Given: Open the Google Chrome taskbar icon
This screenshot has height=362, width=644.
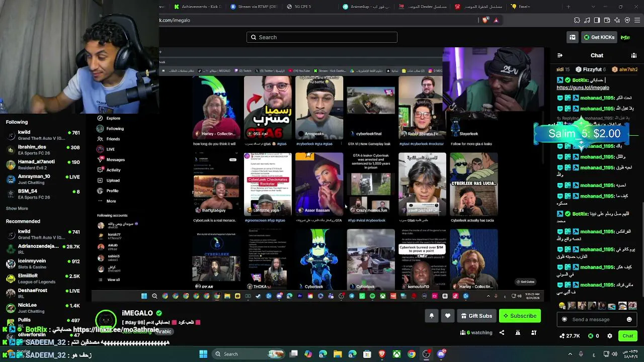Looking at the screenshot, I should [412, 354].
